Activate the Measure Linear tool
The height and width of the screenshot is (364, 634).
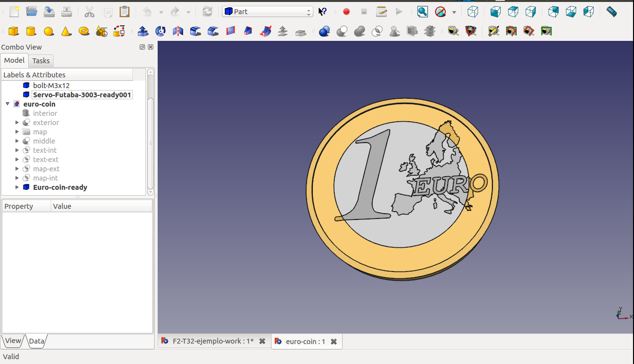coord(453,32)
